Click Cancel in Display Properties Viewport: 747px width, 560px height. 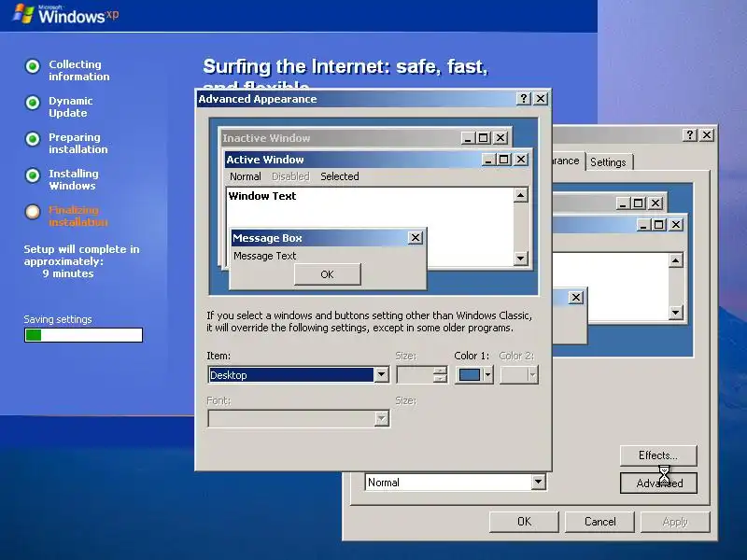pyautogui.click(x=599, y=522)
